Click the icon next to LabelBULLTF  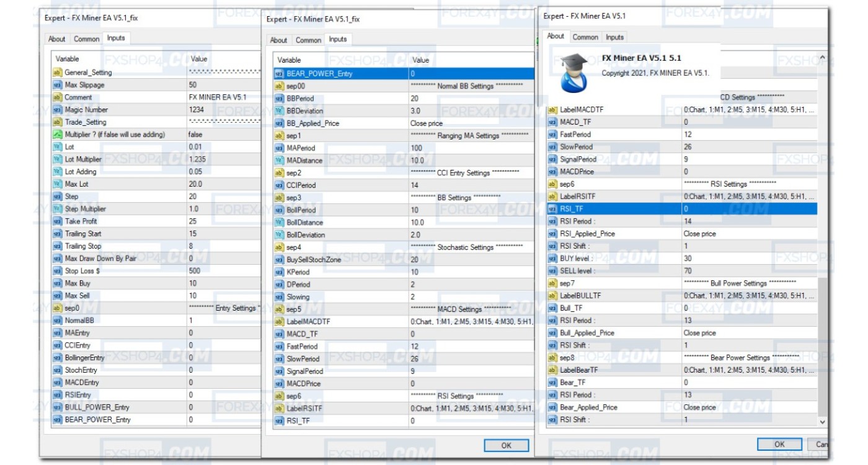(x=552, y=296)
